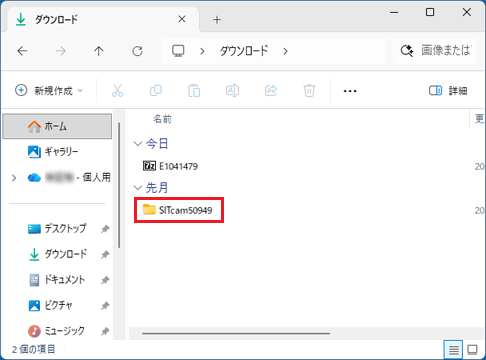Open ドキュメント in the navigation pane
This screenshot has height=360, width=486.
point(57,280)
